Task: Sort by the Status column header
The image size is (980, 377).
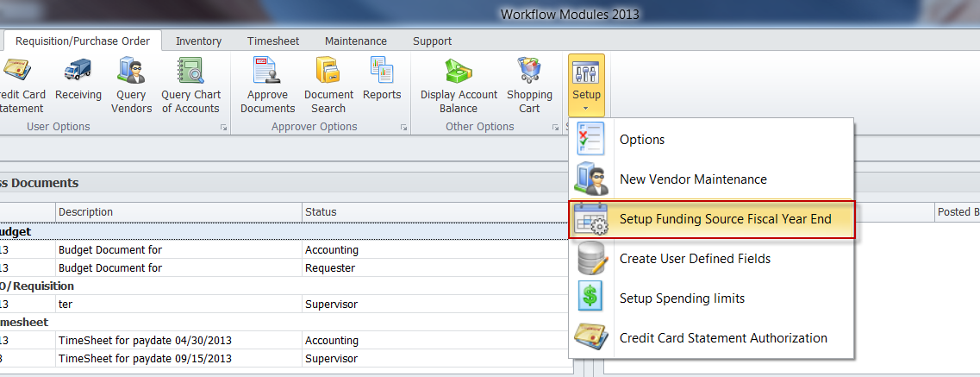Action: pos(321,212)
